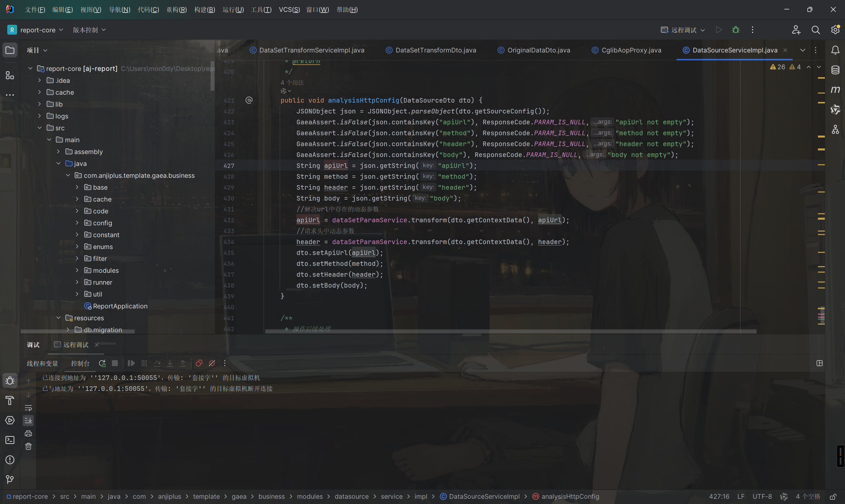Open Notifications bell icon
This screenshot has height=504, width=845.
(x=835, y=50)
